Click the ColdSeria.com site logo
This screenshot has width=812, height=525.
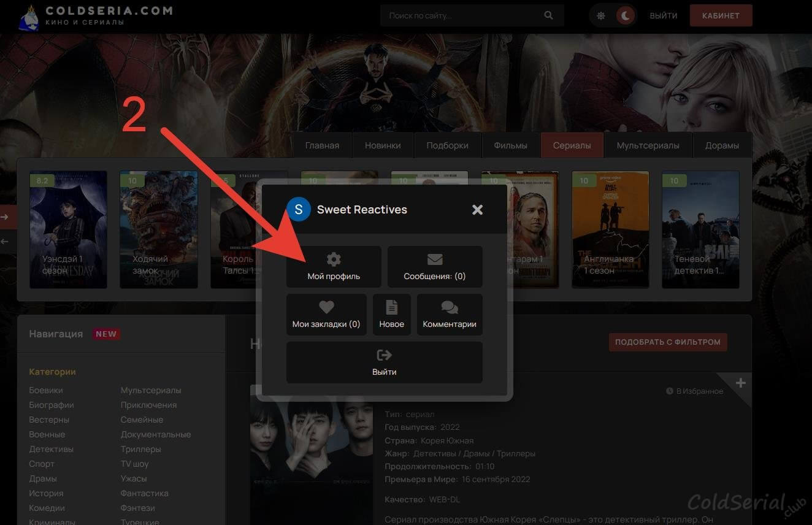click(x=95, y=16)
